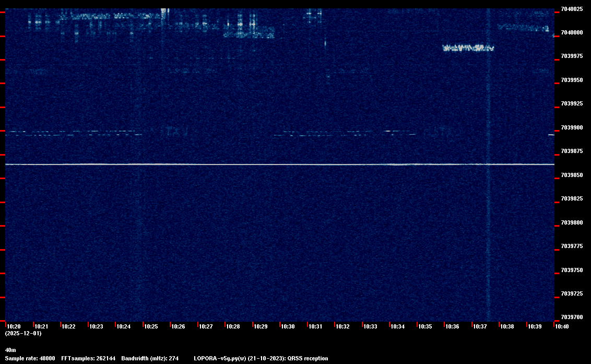Select the 7039925 frequency label

[x=572, y=104]
